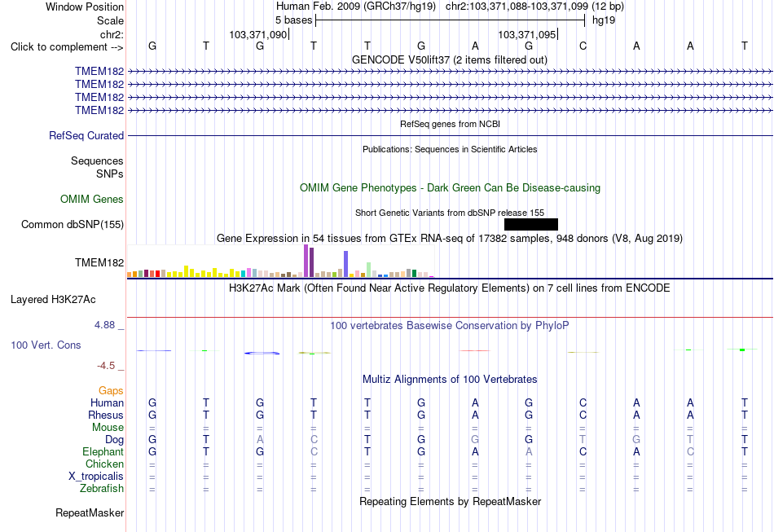The width and height of the screenshot is (774, 532).
Task: Select the 'Elephant' species row label
Action: click(x=103, y=451)
